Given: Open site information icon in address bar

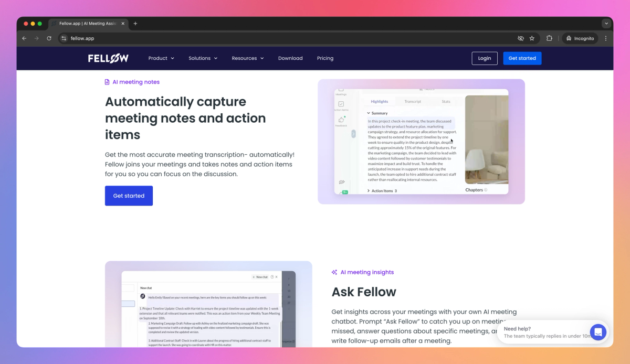Looking at the screenshot, I should 64,38.
